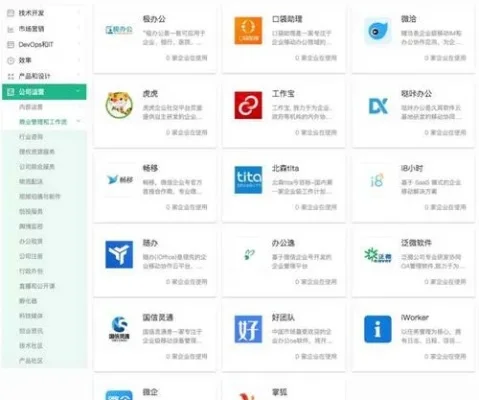Click the 好团队 card title
The image size is (479, 400).
coord(283,318)
